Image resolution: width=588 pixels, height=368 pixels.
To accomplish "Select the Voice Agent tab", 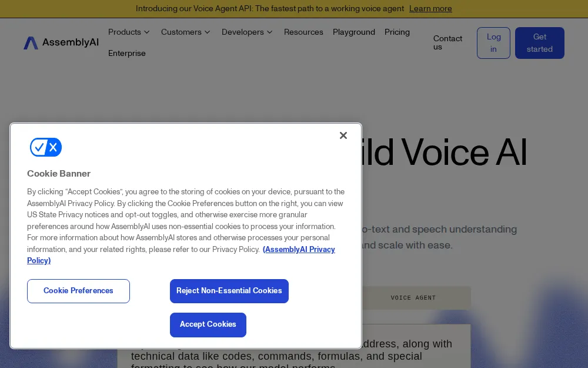I will (413, 298).
